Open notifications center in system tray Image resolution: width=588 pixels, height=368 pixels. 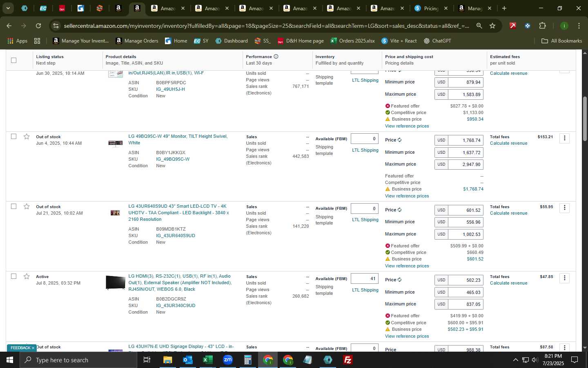(575, 360)
